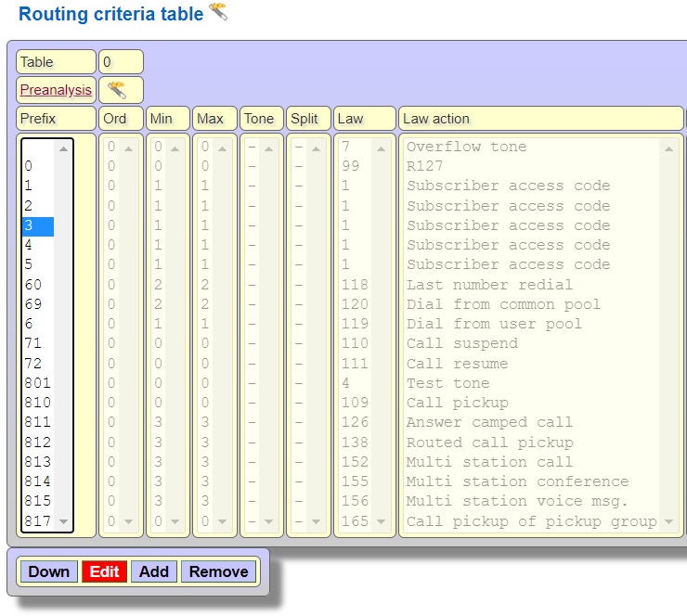Select prefix 811 in the Prefix list
This screenshot has width=687, height=616.
(37, 422)
